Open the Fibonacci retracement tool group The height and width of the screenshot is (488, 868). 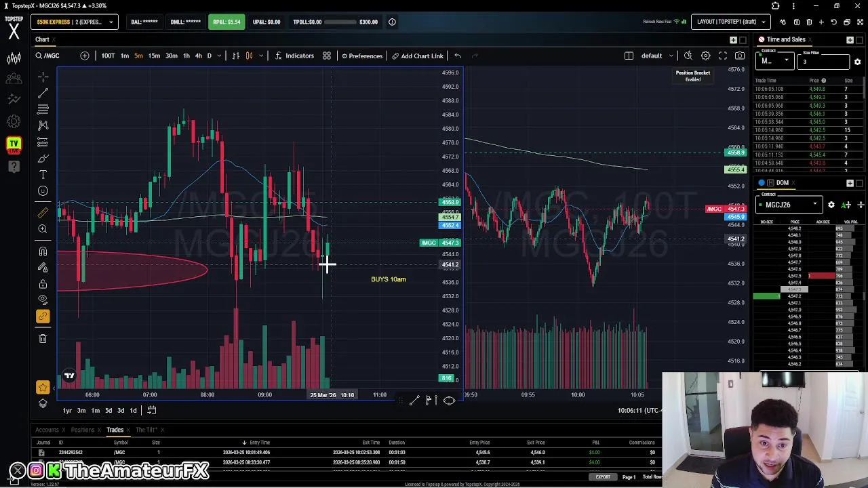43,109
